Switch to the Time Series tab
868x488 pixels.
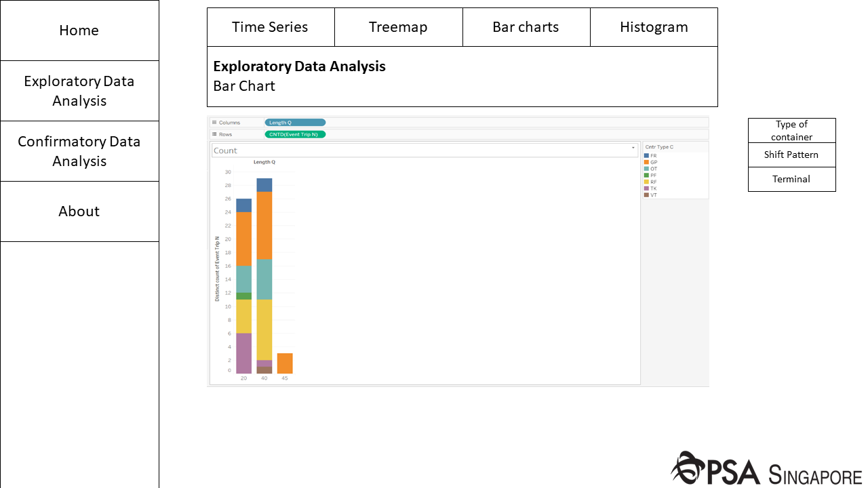coord(270,27)
